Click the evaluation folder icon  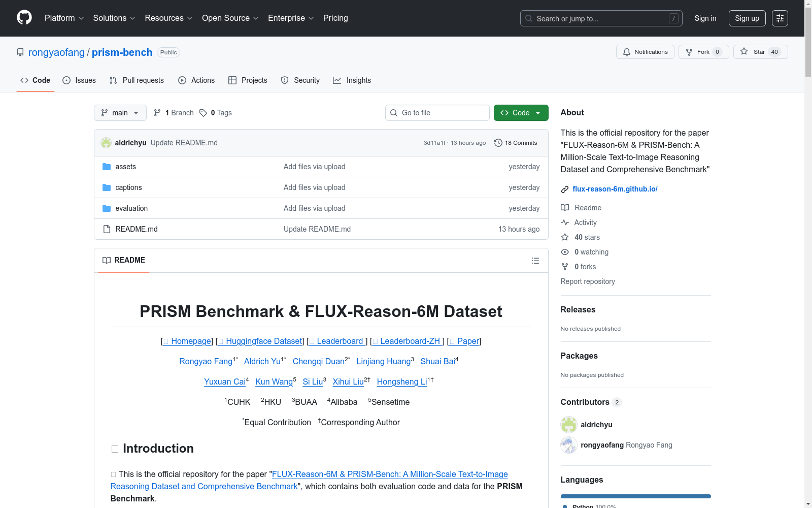click(107, 208)
